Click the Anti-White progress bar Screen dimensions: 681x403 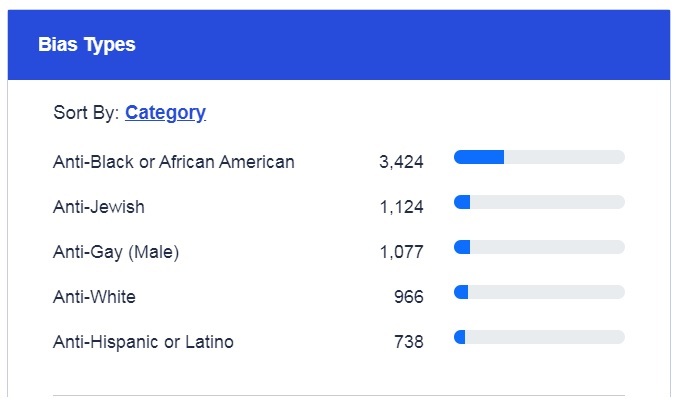[539, 292]
